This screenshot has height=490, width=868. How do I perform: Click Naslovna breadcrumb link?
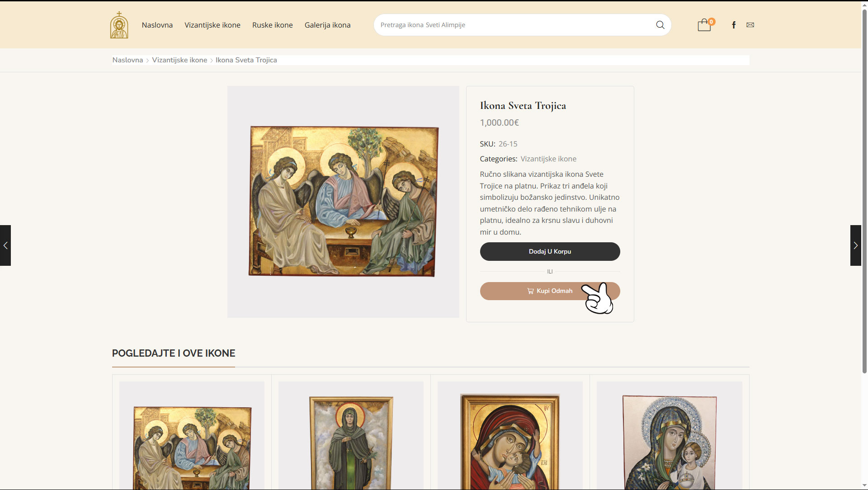(127, 60)
